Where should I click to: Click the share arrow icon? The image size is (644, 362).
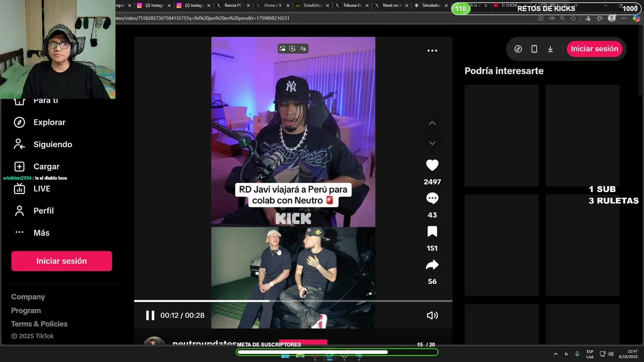pyautogui.click(x=432, y=265)
